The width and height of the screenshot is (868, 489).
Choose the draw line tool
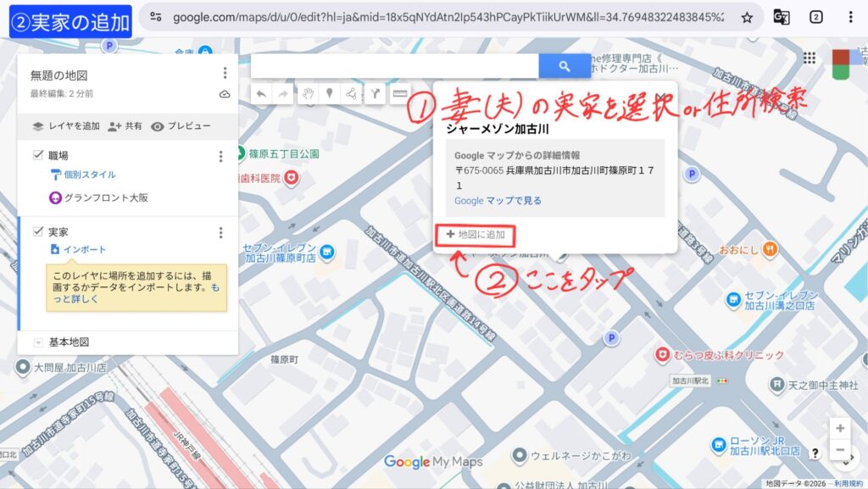pos(351,94)
